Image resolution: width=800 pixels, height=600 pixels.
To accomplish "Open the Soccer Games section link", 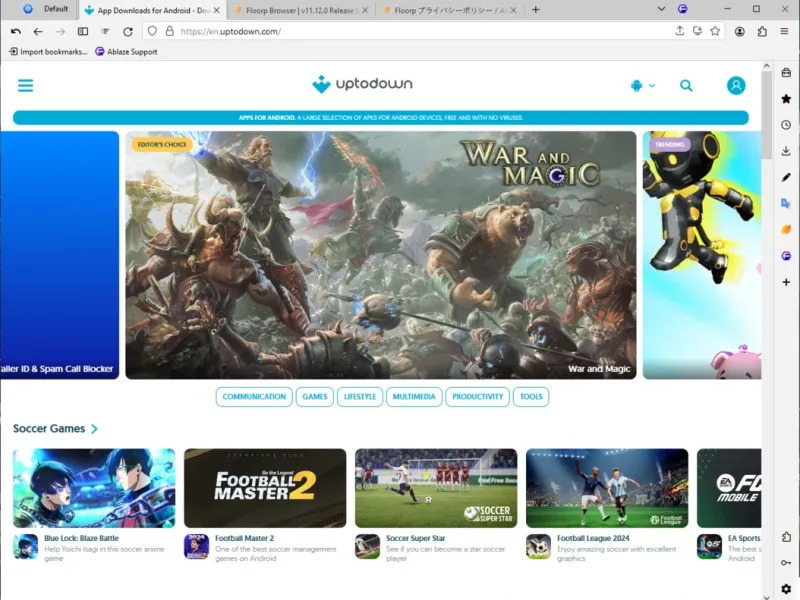I will click(x=55, y=429).
